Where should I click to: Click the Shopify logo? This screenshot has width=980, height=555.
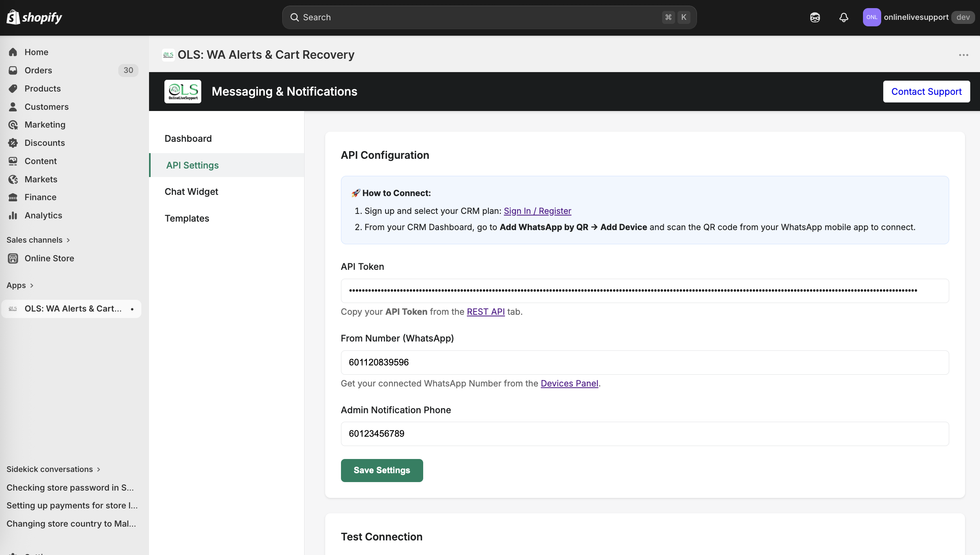pyautogui.click(x=34, y=17)
